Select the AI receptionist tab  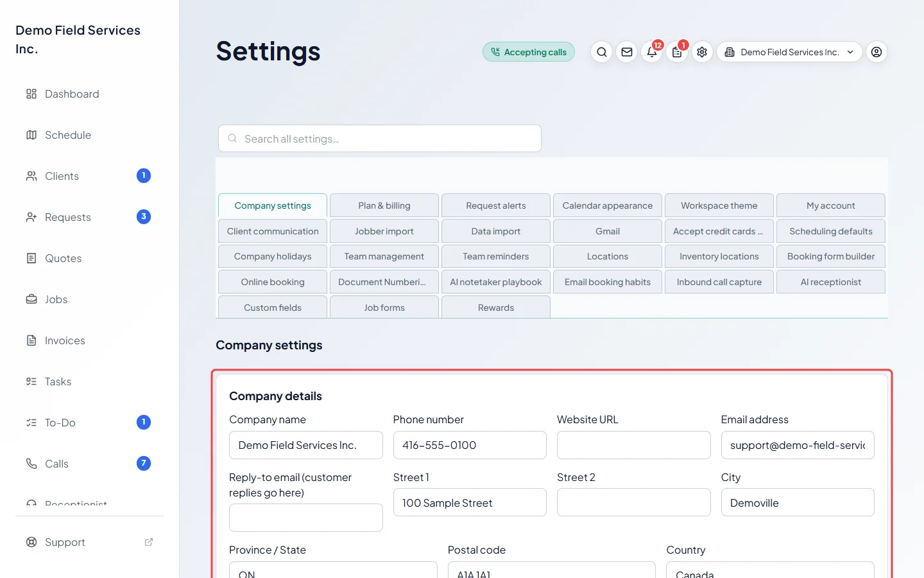pyautogui.click(x=831, y=282)
